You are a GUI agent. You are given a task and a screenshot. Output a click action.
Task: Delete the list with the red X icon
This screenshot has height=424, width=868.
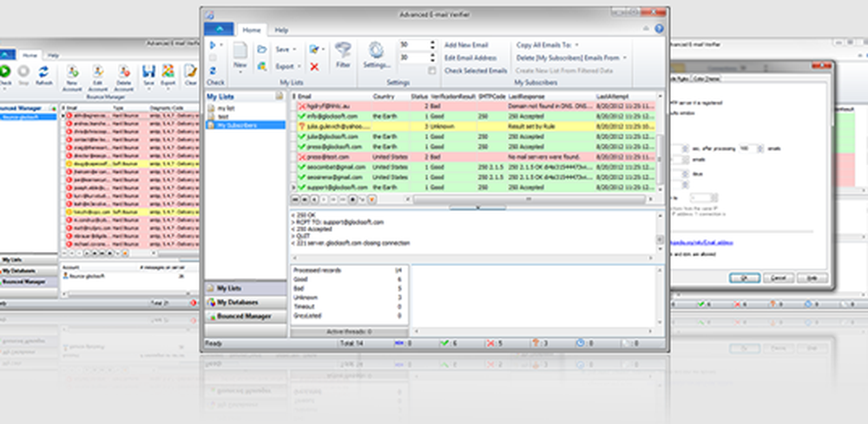(314, 67)
